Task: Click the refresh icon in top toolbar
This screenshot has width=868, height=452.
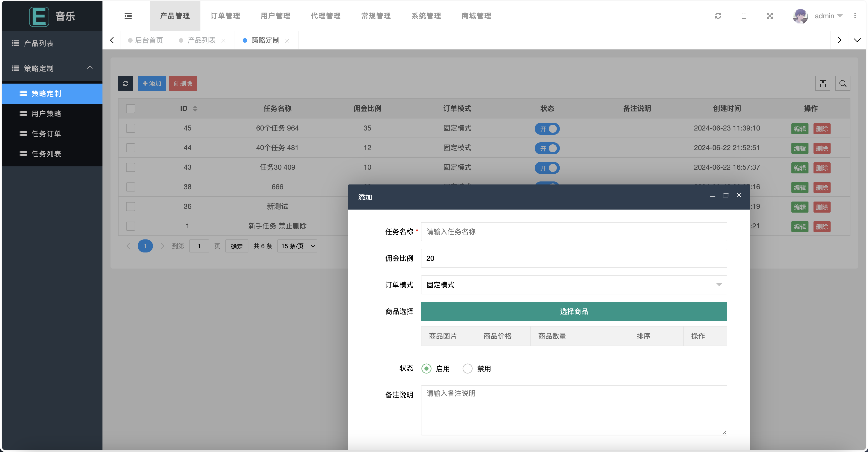Action: pos(718,16)
